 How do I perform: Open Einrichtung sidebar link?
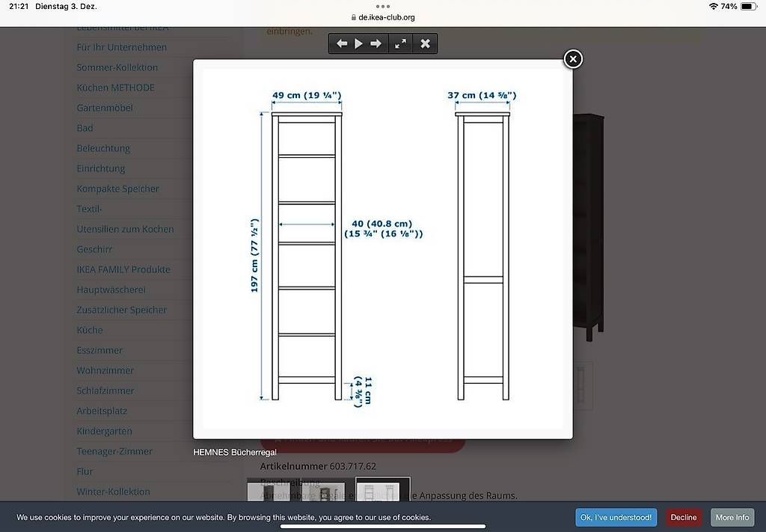click(x=101, y=168)
